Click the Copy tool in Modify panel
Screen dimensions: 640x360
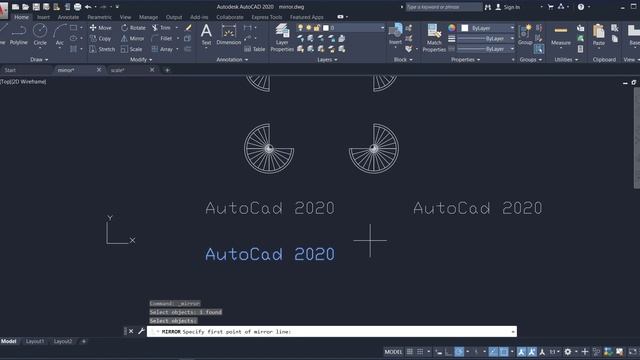tap(100, 38)
